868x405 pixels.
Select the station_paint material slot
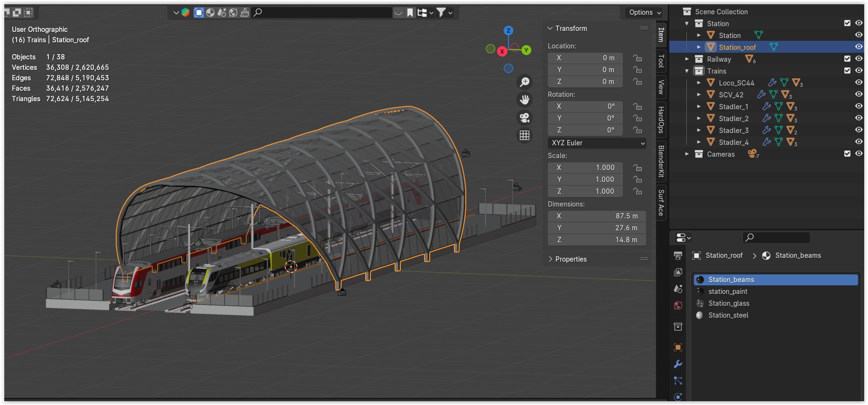click(776, 292)
